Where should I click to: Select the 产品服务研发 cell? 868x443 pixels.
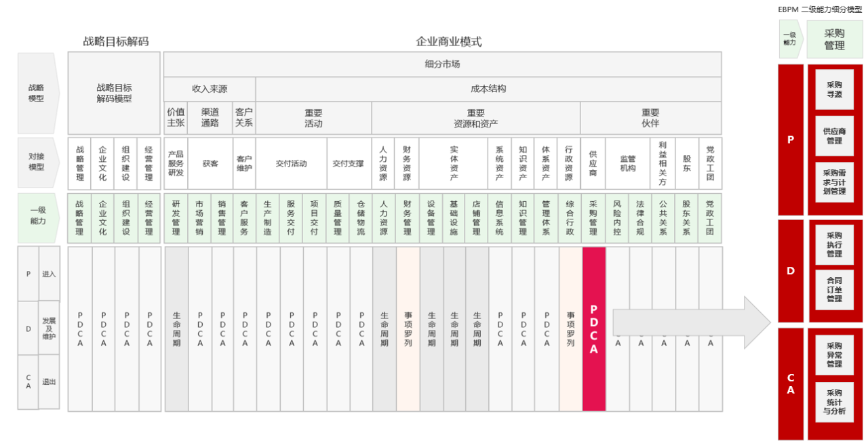click(176, 163)
